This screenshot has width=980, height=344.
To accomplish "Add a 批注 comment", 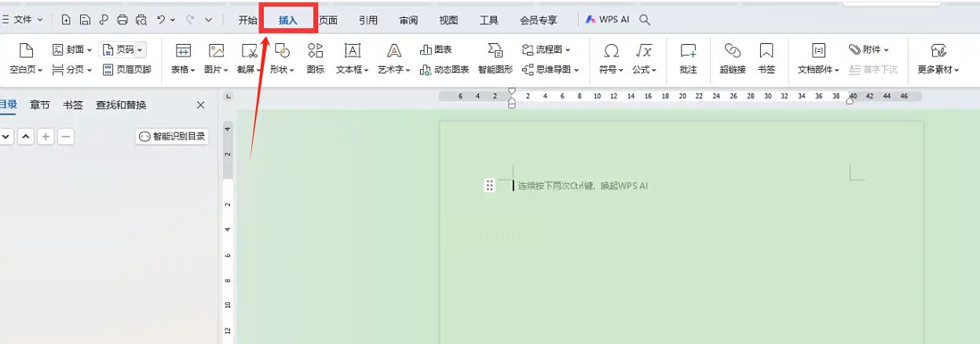I will pos(689,60).
